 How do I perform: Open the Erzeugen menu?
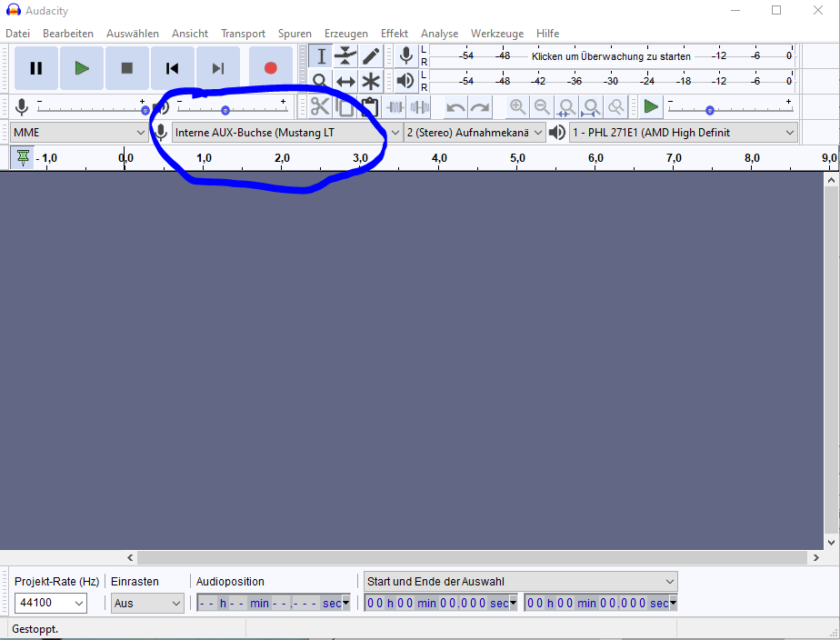346,34
